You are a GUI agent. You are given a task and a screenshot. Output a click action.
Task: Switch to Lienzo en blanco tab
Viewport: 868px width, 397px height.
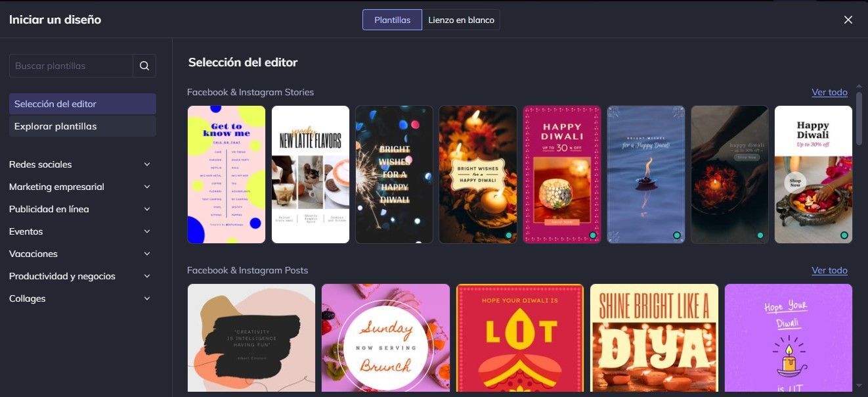click(x=461, y=20)
